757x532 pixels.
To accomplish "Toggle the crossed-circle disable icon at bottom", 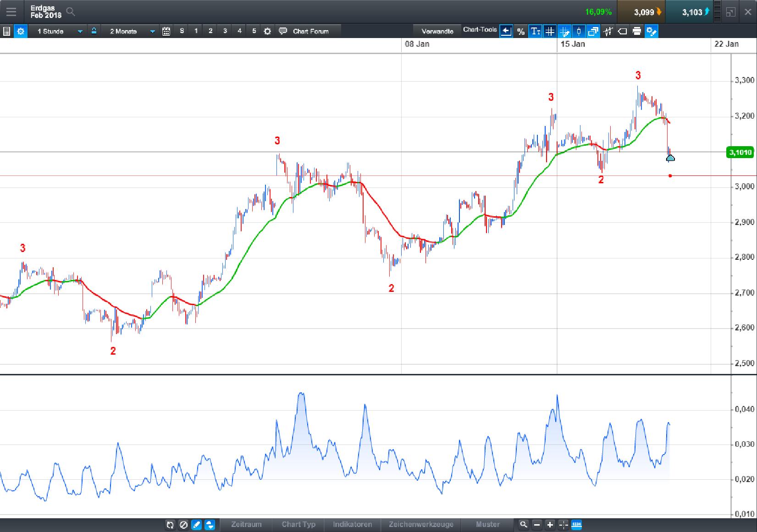I will tap(183, 525).
